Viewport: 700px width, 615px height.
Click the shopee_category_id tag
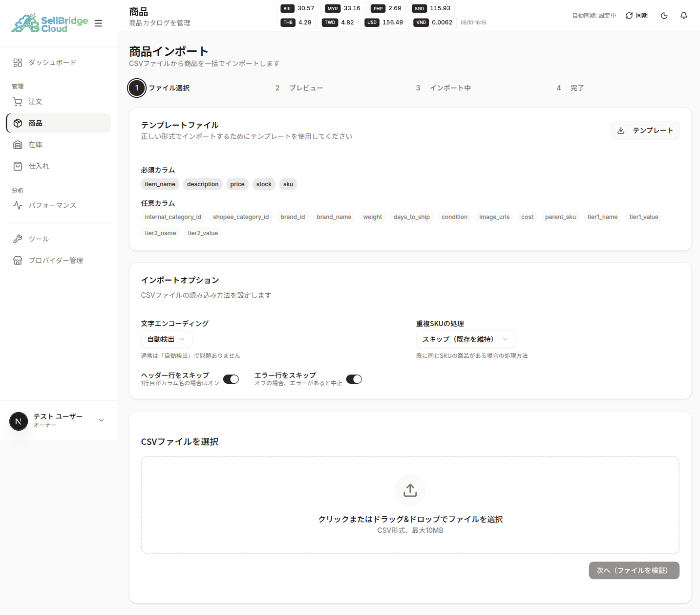[241, 217]
